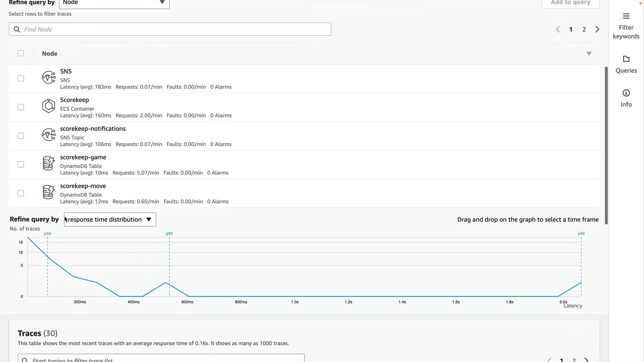Go to page 2 of nodes
Image resolution: width=644 pixels, height=362 pixels.
coord(584,29)
